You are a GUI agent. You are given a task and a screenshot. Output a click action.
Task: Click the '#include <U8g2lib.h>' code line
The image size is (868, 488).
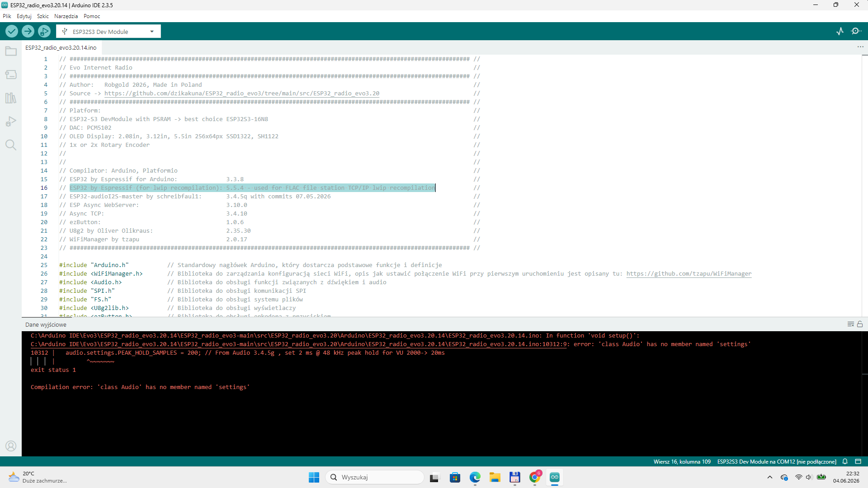pyautogui.click(x=94, y=308)
